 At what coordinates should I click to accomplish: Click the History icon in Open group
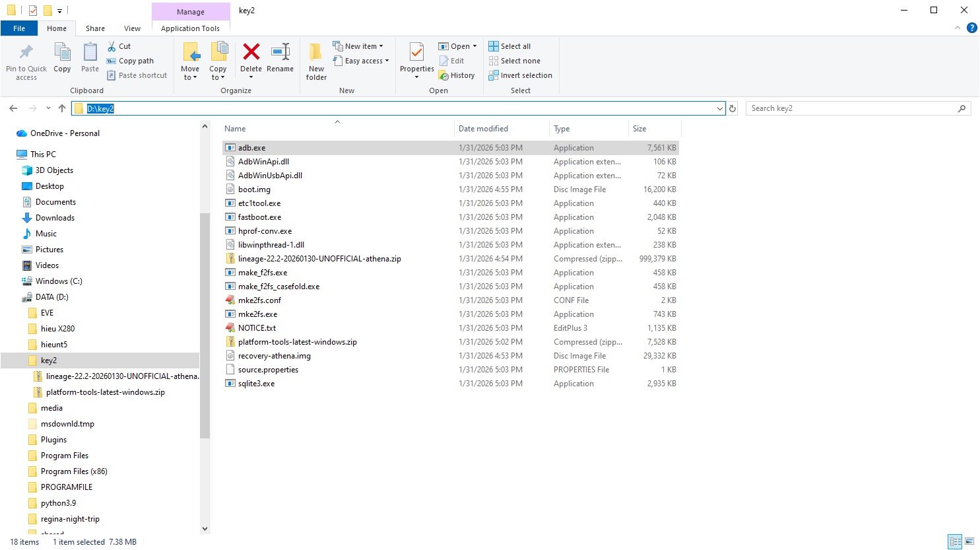pyautogui.click(x=444, y=76)
